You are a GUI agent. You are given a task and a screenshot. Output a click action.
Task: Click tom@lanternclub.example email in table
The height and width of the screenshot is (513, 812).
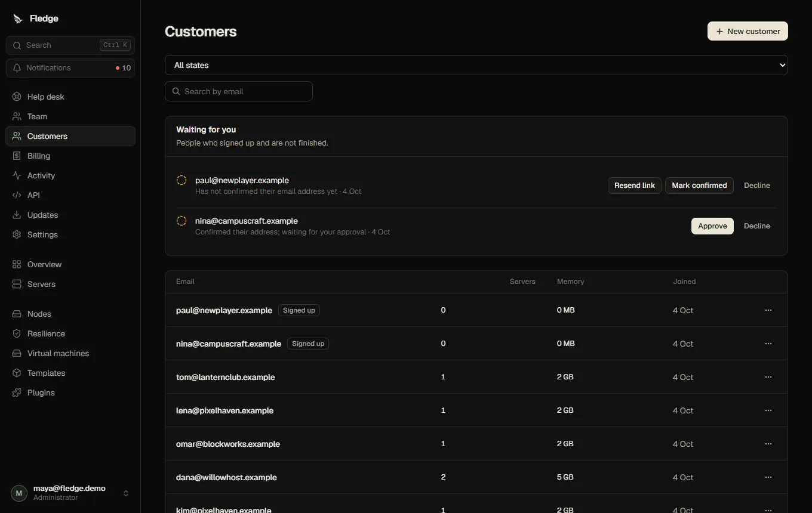[x=225, y=377]
